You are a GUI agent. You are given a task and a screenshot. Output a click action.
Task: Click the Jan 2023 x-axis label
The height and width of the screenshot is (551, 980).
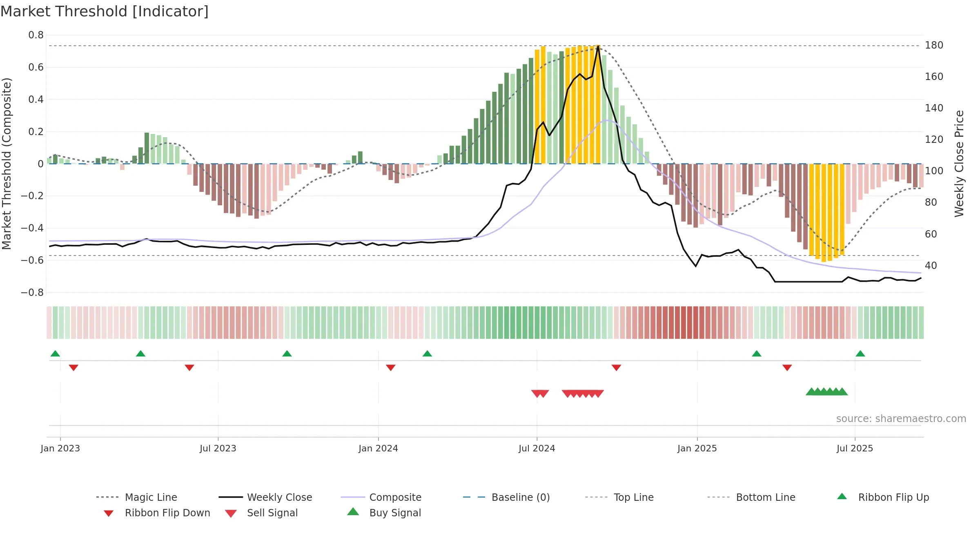tap(60, 448)
